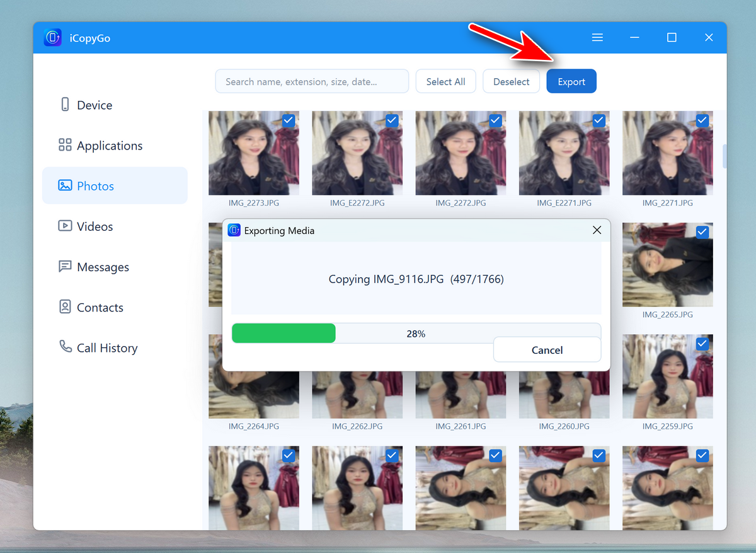This screenshot has height=553, width=756.
Task: Uncheck the IMG_2273.JPG checkbox
Action: point(289,120)
